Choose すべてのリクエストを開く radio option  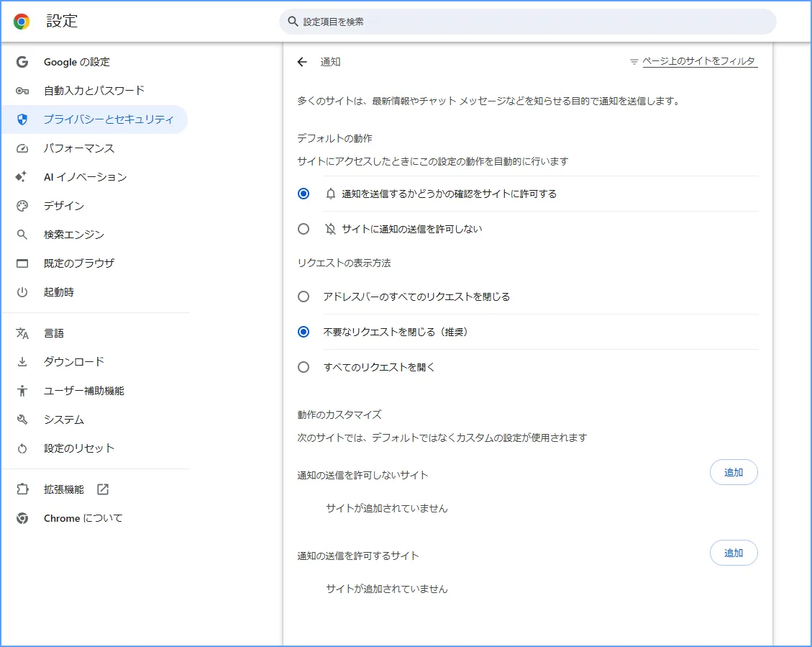click(304, 367)
